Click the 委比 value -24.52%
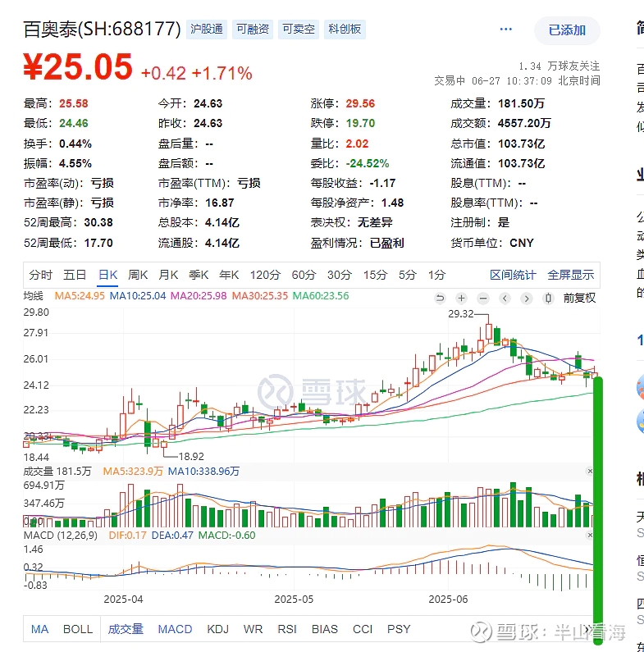Viewport: 644px width, 652px height. (368, 163)
